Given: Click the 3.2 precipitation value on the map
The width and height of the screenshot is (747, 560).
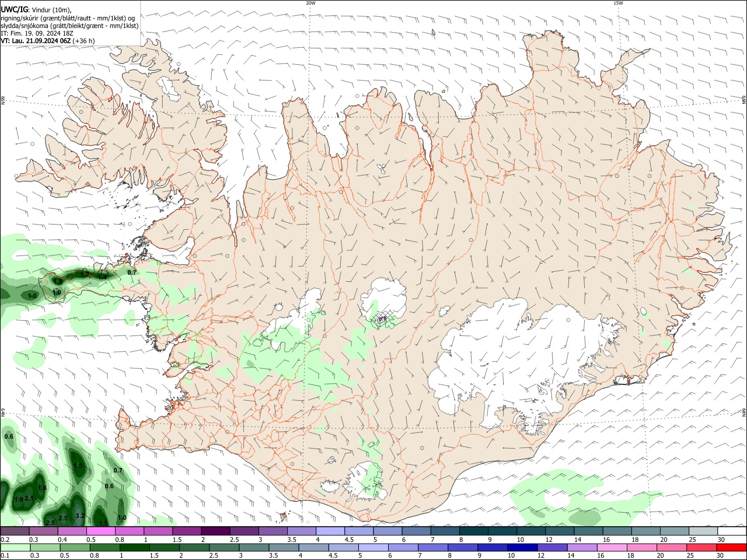Looking at the screenshot, I should pyautogui.click(x=81, y=516).
